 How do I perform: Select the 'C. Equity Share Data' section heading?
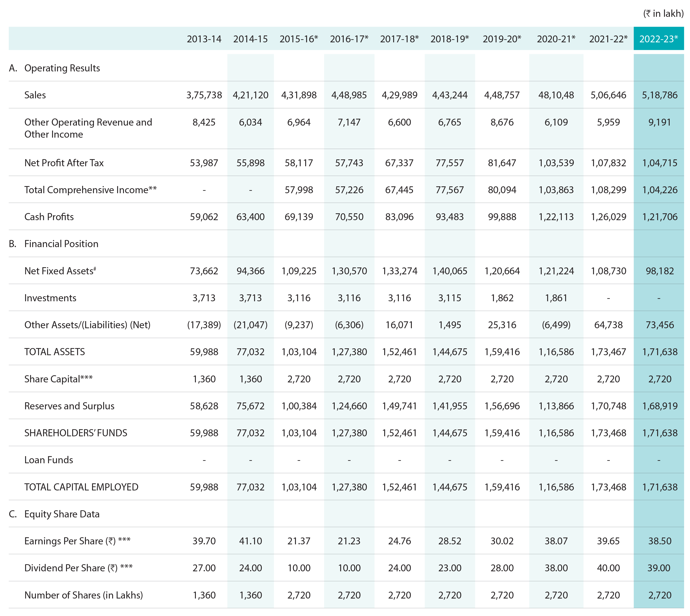pos(54,514)
